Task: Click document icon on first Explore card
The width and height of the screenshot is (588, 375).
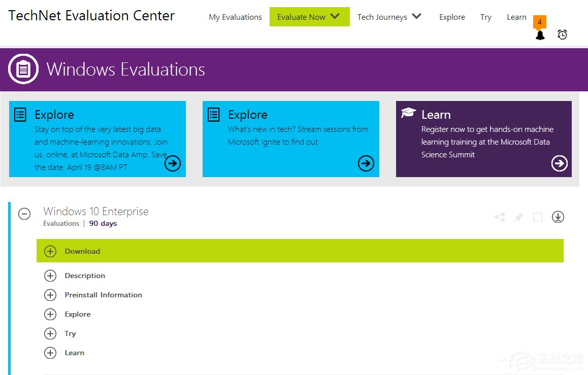Action: pyautogui.click(x=20, y=115)
